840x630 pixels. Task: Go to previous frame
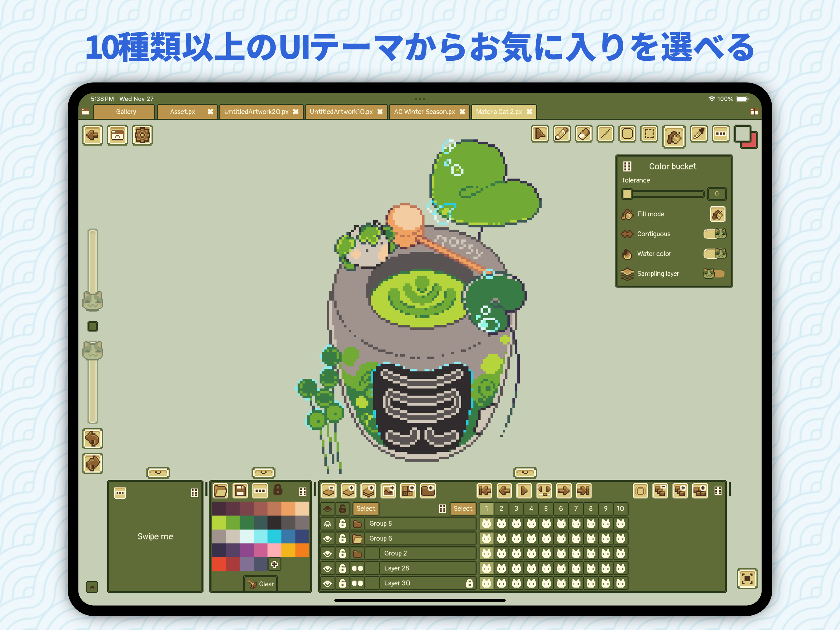504,491
